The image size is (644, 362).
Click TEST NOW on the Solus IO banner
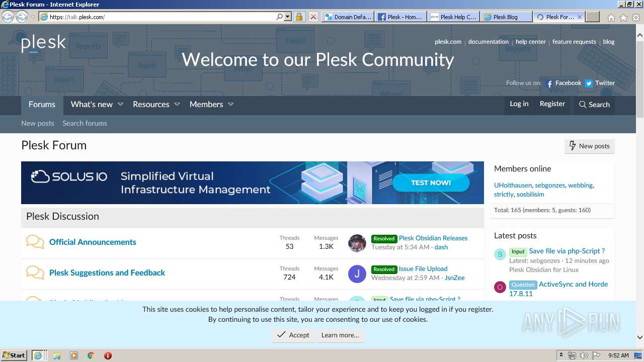click(431, 183)
